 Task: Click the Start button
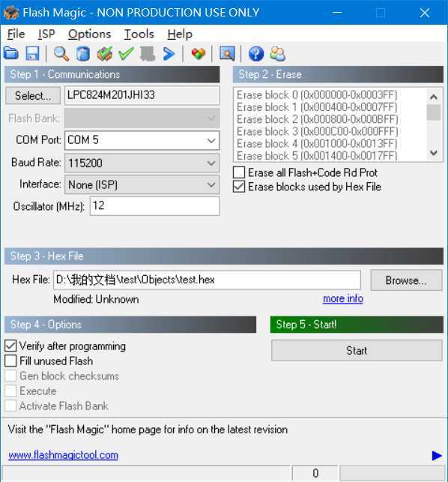pyautogui.click(x=357, y=350)
